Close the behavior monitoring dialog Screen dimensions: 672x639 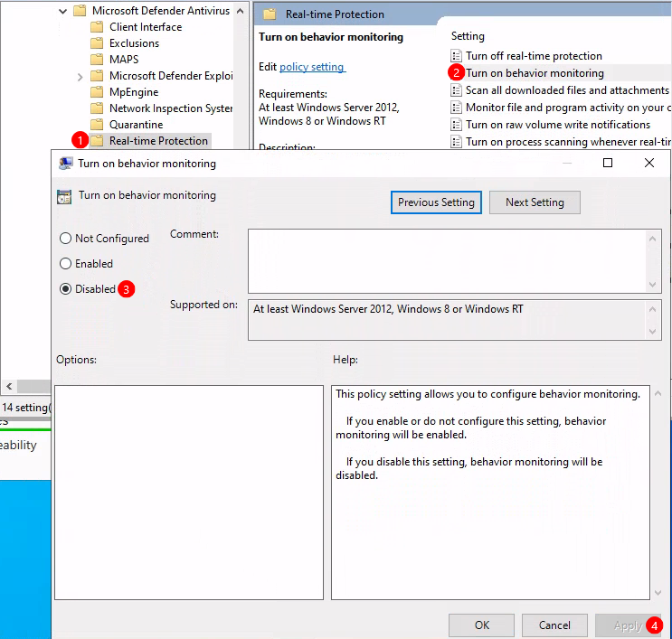coord(648,163)
